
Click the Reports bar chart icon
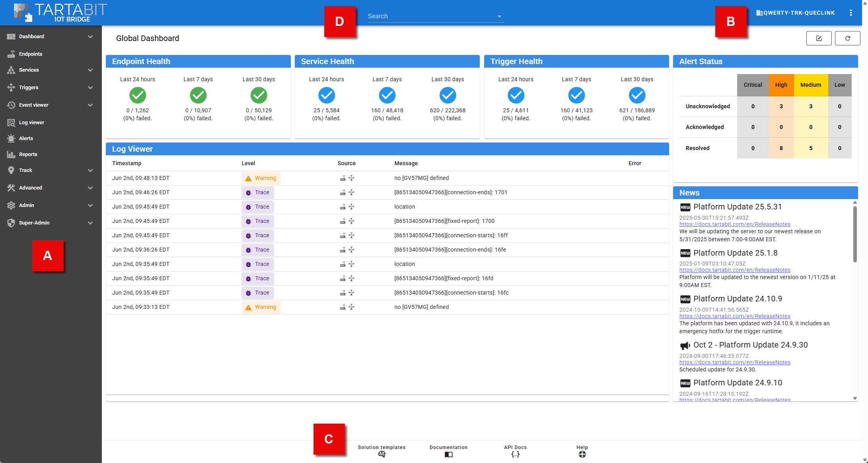click(11, 154)
